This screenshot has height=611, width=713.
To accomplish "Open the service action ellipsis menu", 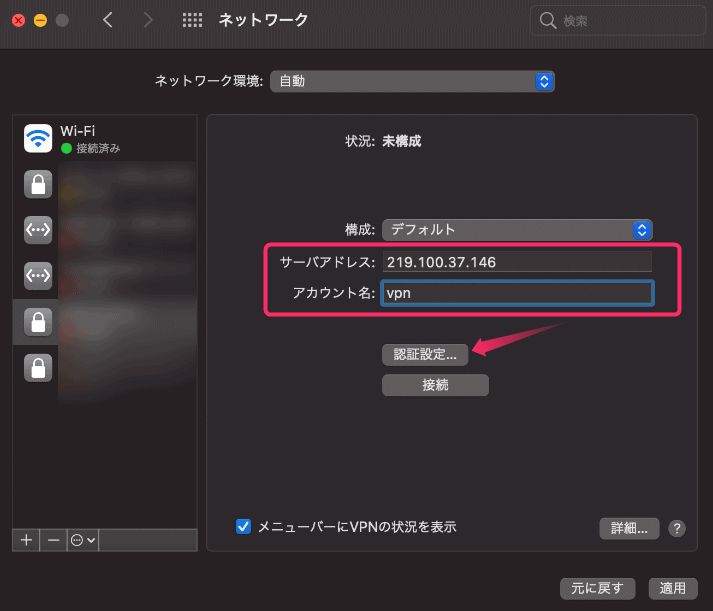I will [x=83, y=540].
